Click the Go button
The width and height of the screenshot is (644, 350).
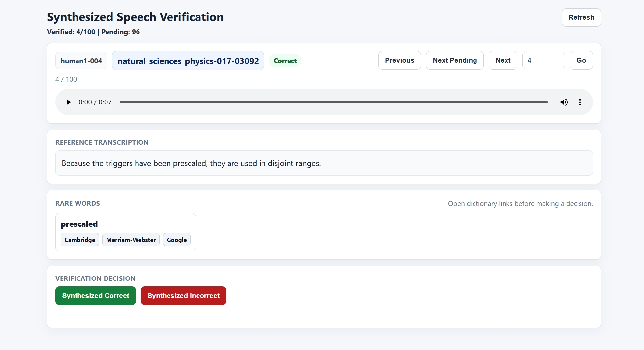[581, 60]
